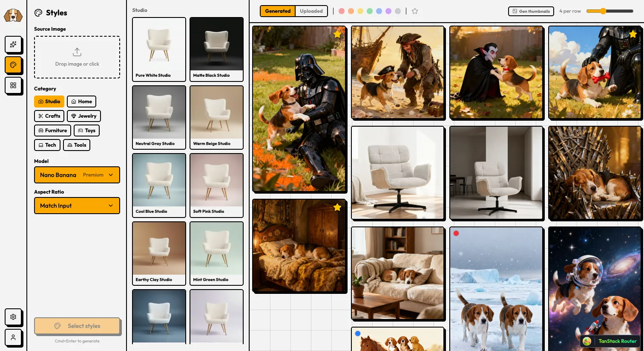
Task: Switch to the Uploaded tab
Action: [x=311, y=11]
